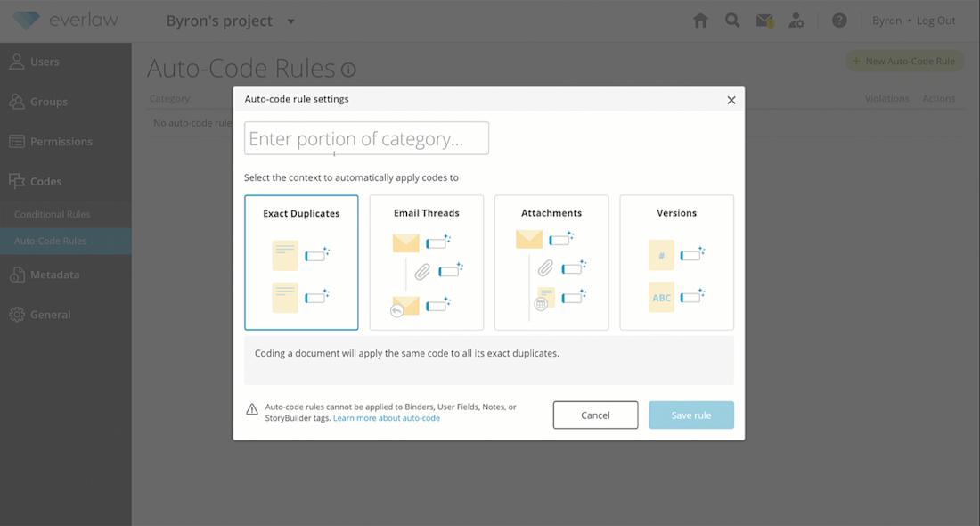Select the Attachments context card

[x=551, y=262]
